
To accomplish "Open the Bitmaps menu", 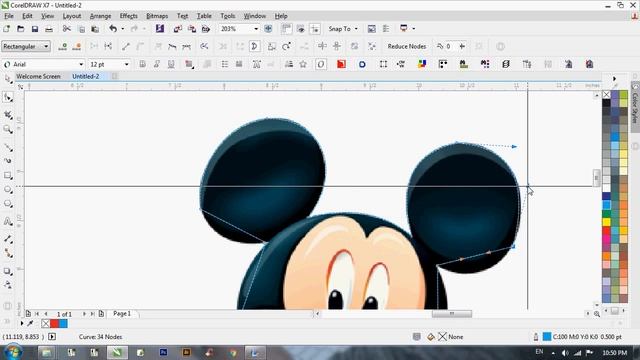I will click(157, 16).
